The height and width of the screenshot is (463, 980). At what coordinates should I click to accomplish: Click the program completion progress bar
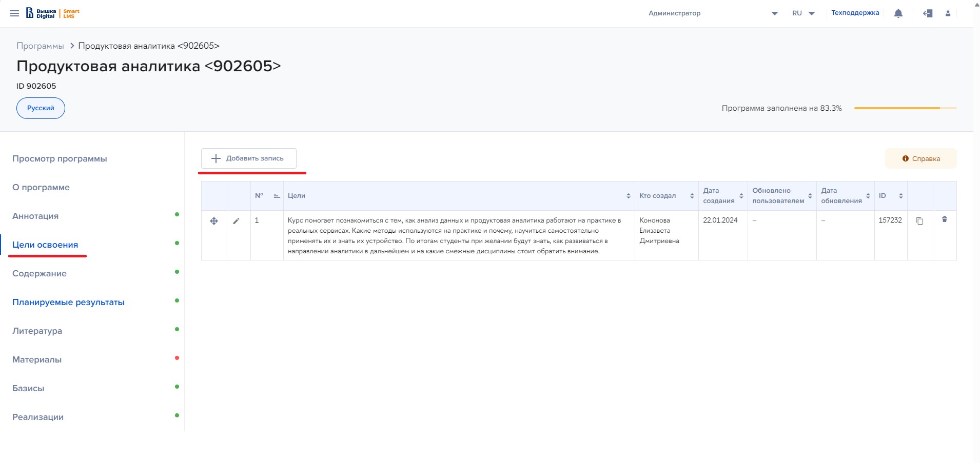905,108
